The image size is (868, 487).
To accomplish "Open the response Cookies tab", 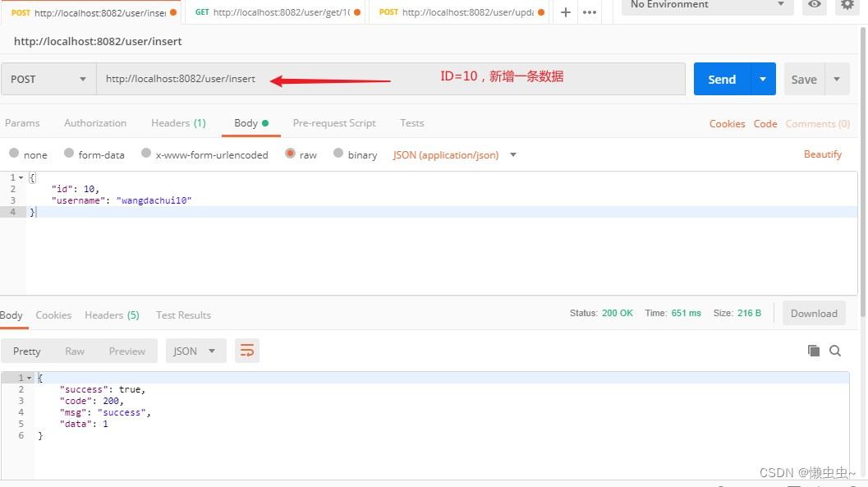I will pyautogui.click(x=53, y=315).
